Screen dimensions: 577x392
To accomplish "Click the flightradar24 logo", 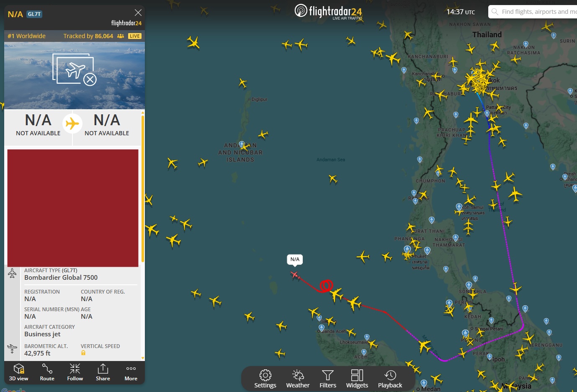I will click(x=328, y=11).
